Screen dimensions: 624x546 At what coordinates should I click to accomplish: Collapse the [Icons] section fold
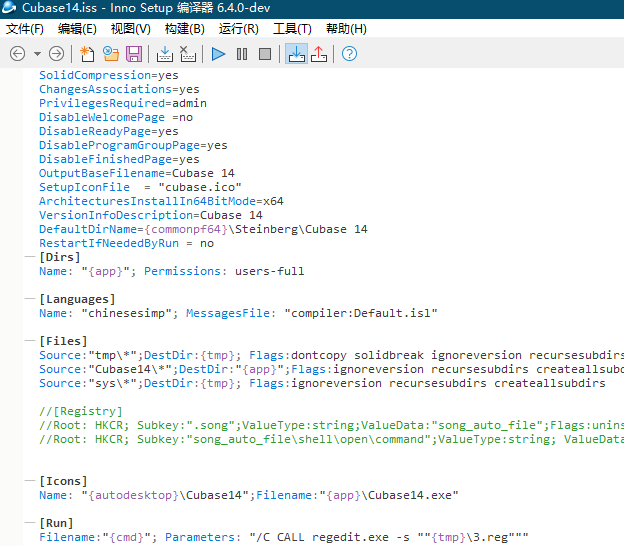[30, 481]
